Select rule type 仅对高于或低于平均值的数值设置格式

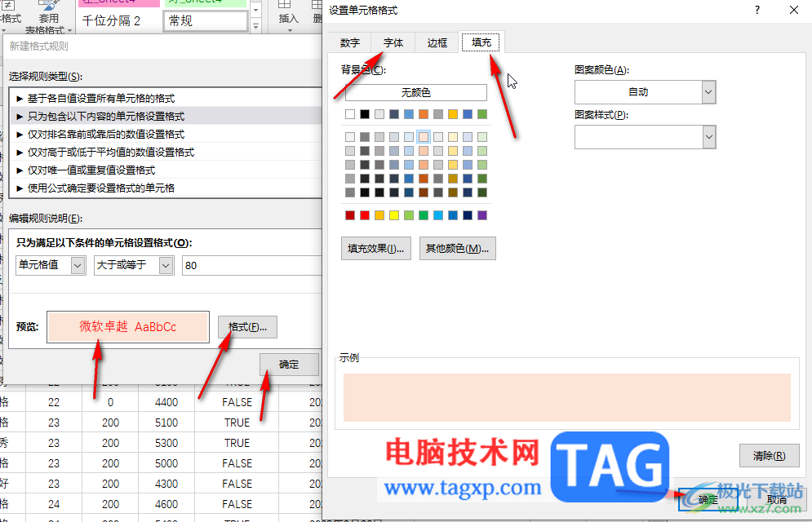click(x=166, y=152)
